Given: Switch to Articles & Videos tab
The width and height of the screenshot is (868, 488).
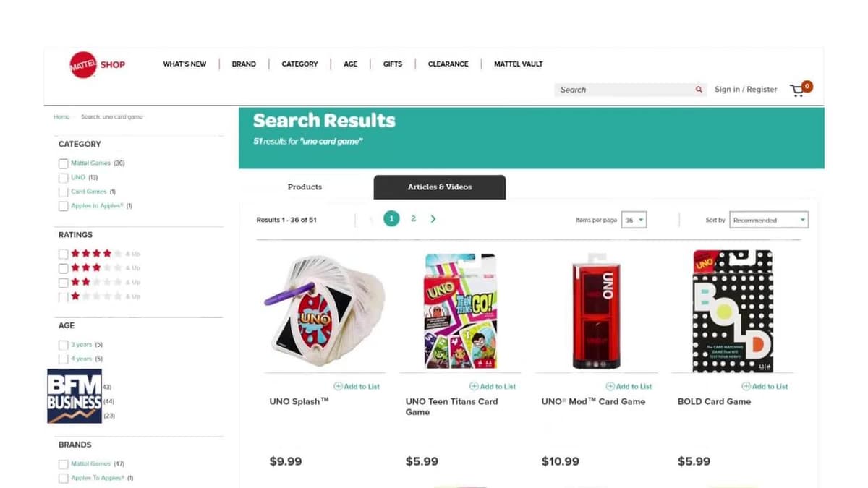Looking at the screenshot, I should (x=440, y=187).
